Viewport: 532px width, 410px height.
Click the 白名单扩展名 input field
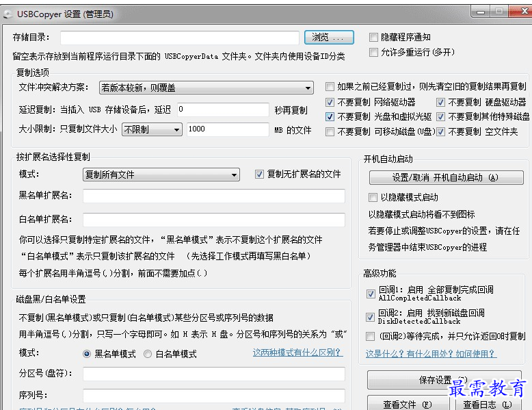[214, 220]
